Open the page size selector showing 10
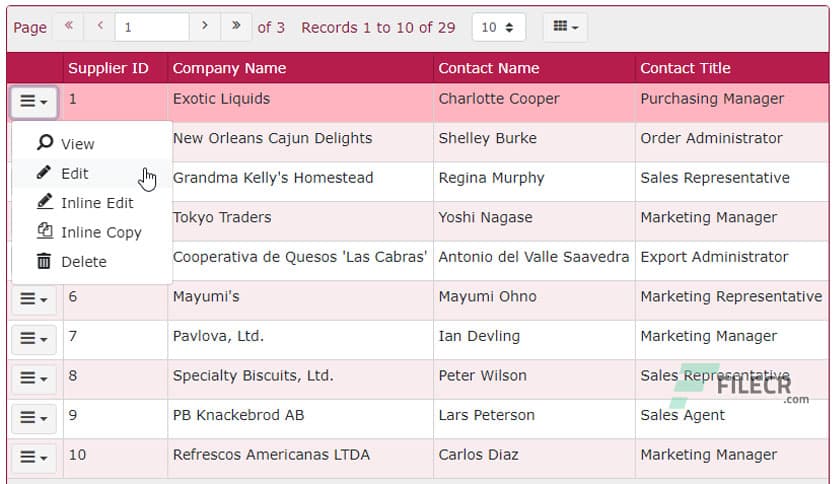 (498, 27)
